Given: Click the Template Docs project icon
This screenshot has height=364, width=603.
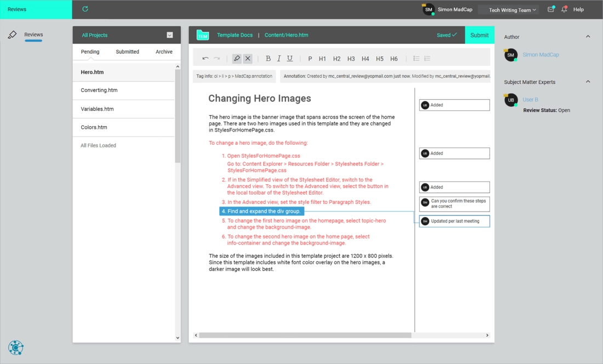Looking at the screenshot, I should point(202,35).
